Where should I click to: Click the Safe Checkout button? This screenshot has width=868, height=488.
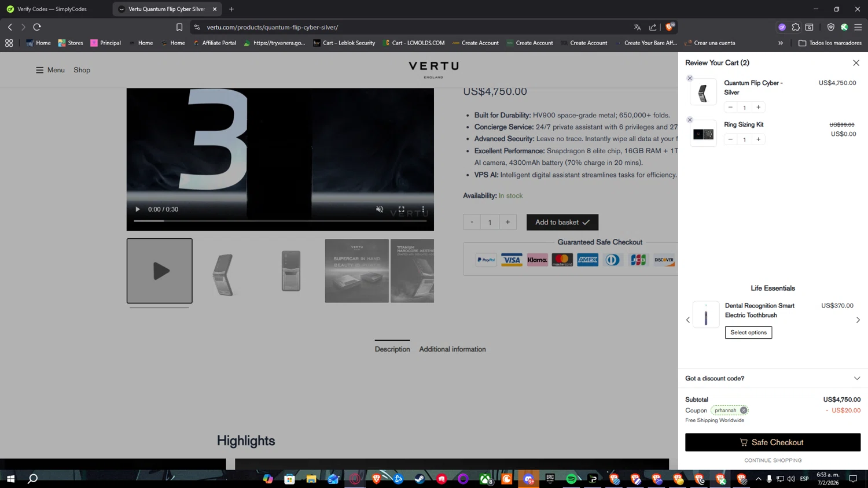(773, 442)
